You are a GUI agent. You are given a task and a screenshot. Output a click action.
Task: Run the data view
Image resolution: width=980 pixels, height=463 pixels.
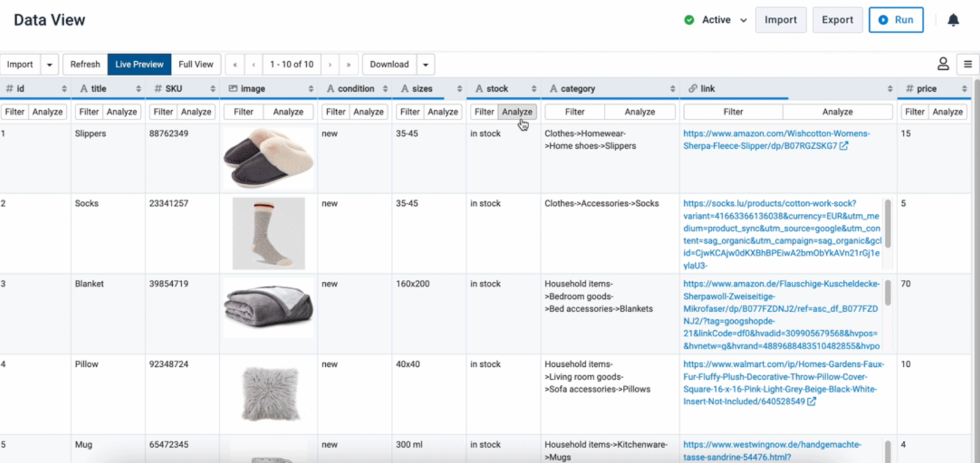896,20
